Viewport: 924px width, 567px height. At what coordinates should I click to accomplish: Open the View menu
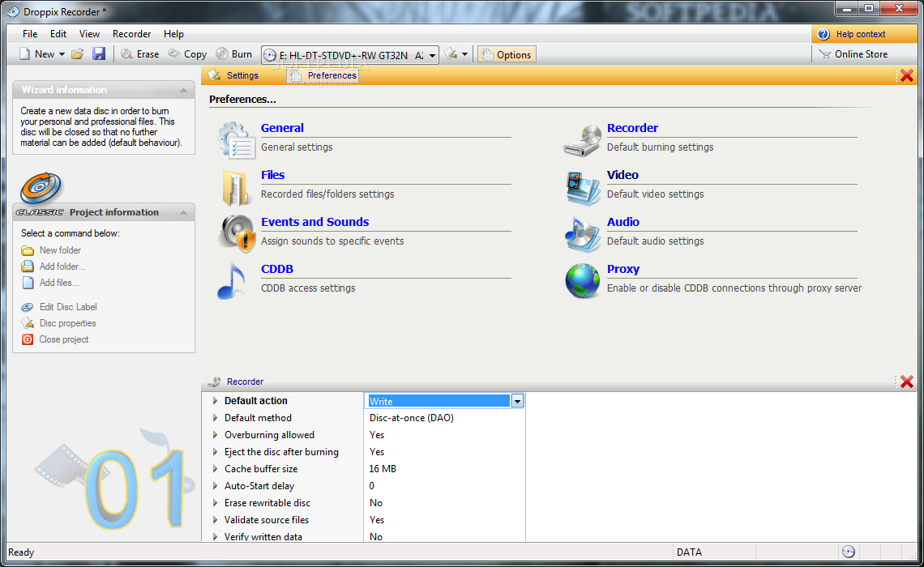[x=90, y=33]
